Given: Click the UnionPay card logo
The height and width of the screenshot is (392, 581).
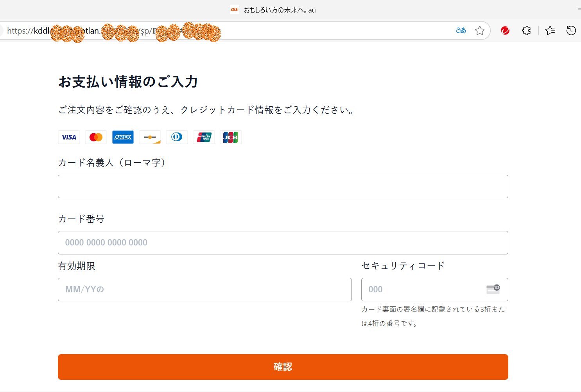Looking at the screenshot, I should pos(204,137).
